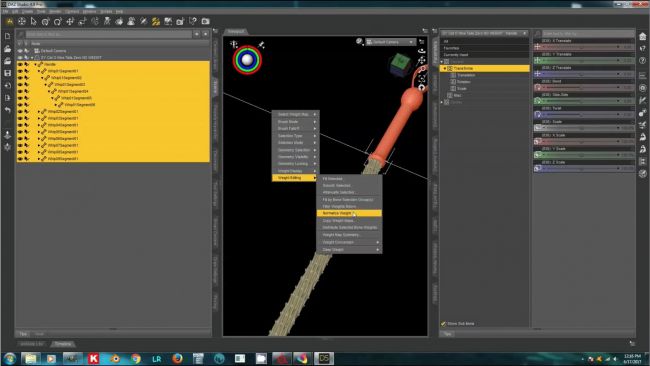Click the New file icon in left sidebar
Image resolution: width=650 pixels, height=366 pixels.
pyautogui.click(x=7, y=36)
